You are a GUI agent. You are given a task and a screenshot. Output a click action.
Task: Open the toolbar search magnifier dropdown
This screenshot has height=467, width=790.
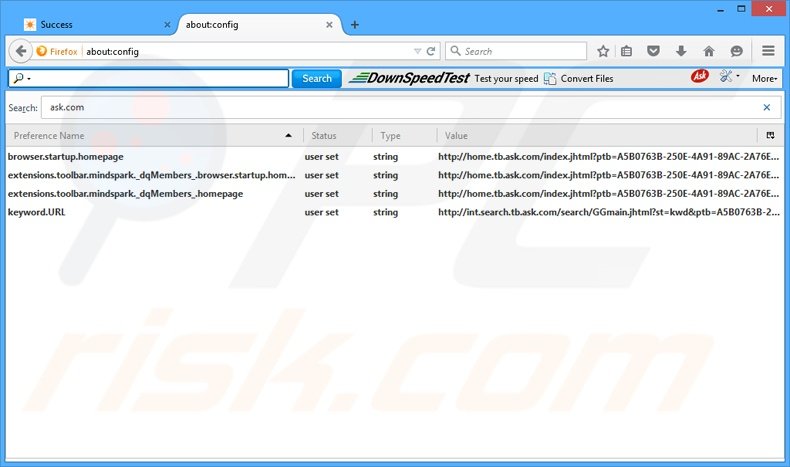22,79
